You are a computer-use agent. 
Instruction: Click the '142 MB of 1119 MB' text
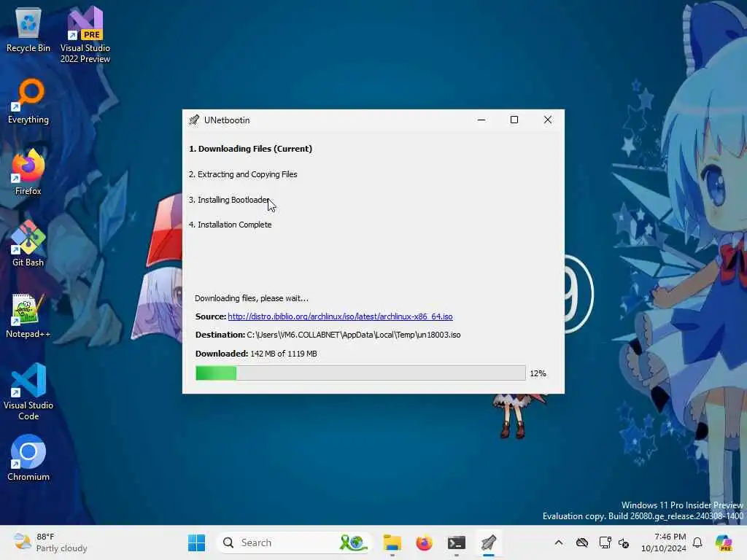[284, 354]
